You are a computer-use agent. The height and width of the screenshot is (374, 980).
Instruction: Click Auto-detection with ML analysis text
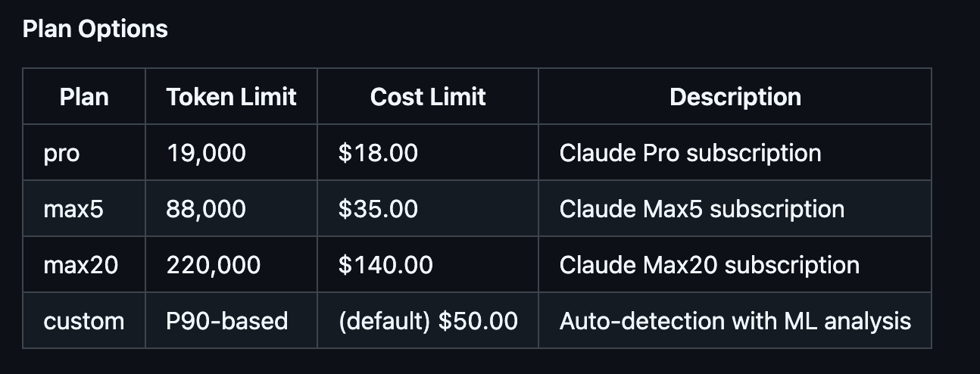[x=735, y=321]
